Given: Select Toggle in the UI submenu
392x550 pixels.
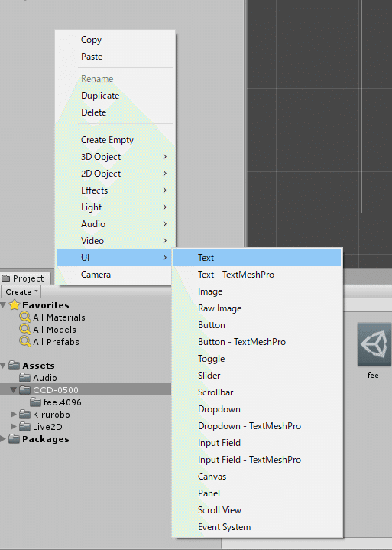Looking at the screenshot, I should 257,359.
